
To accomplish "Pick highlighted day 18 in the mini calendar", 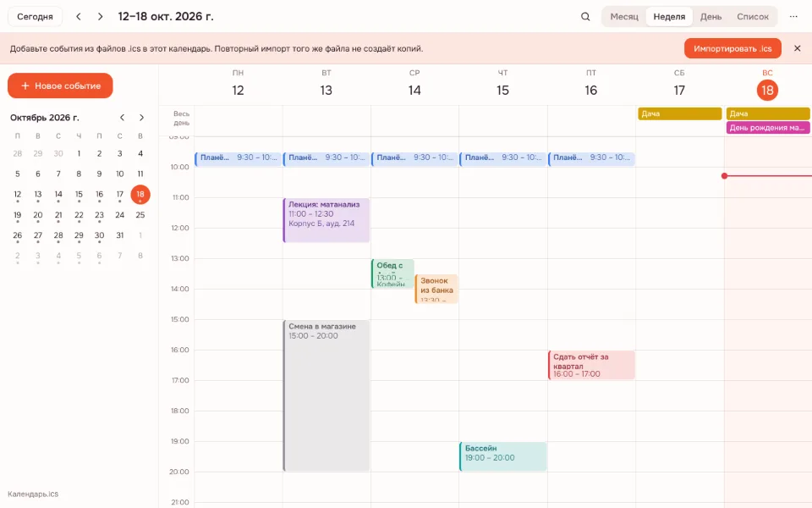I will click(140, 195).
